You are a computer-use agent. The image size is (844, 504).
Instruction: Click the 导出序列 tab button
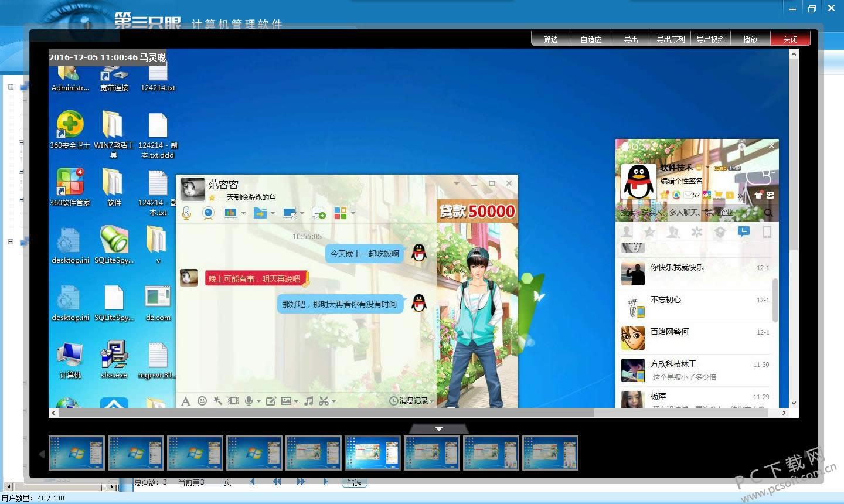point(671,39)
